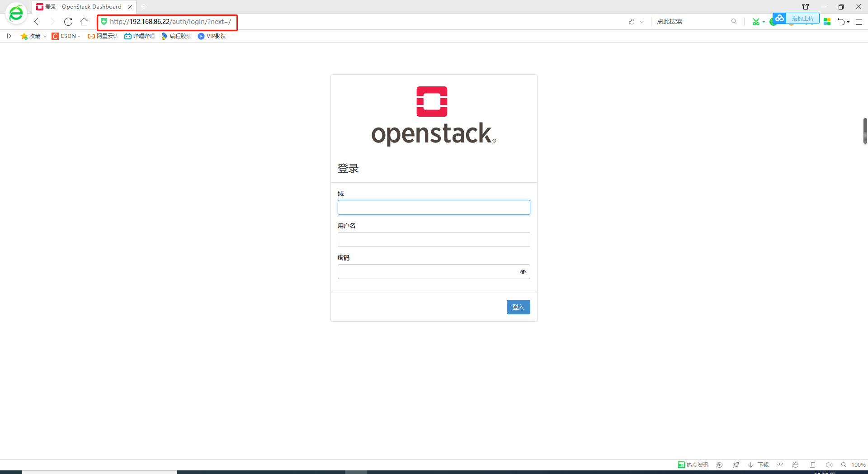This screenshot has width=868, height=474.
Task: Restore down the browser window
Action: [x=841, y=7]
